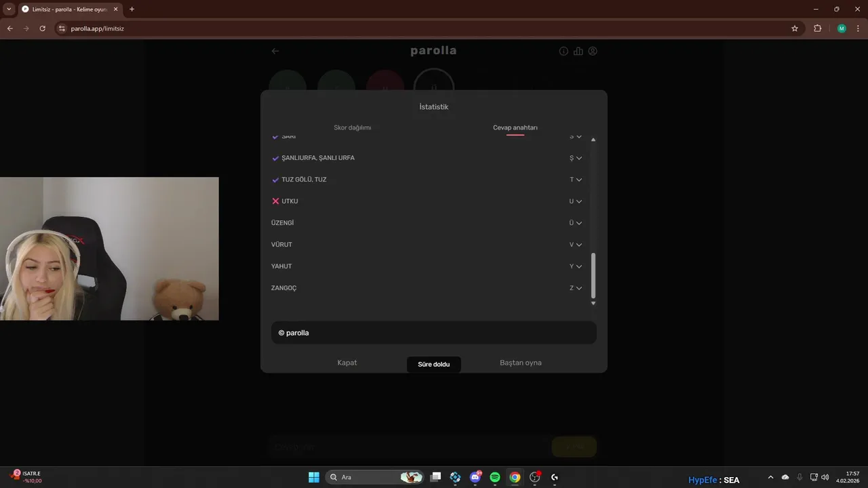
Task: Click the Süre doldu button
Action: (x=434, y=364)
